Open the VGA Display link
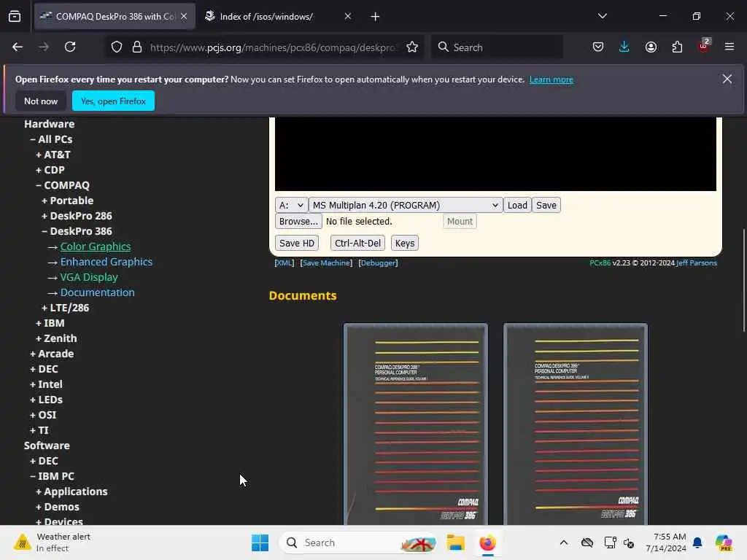This screenshot has width=747, height=560. [88, 276]
